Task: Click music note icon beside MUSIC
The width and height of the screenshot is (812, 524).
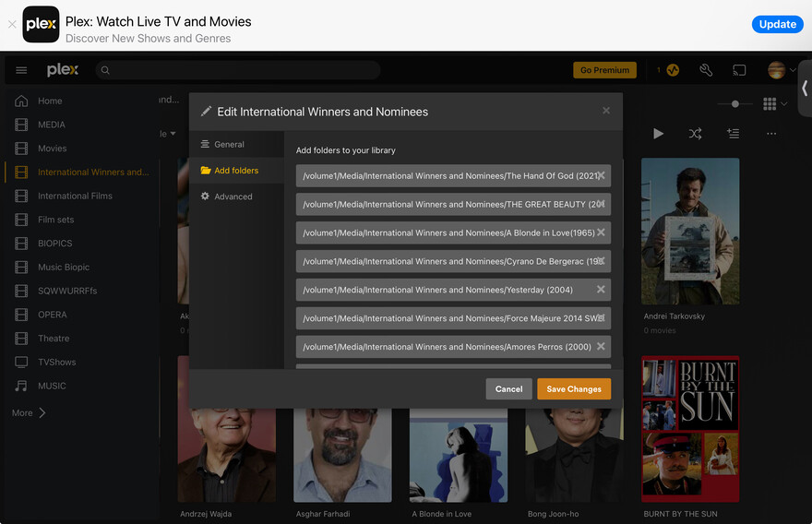Action: tap(21, 386)
